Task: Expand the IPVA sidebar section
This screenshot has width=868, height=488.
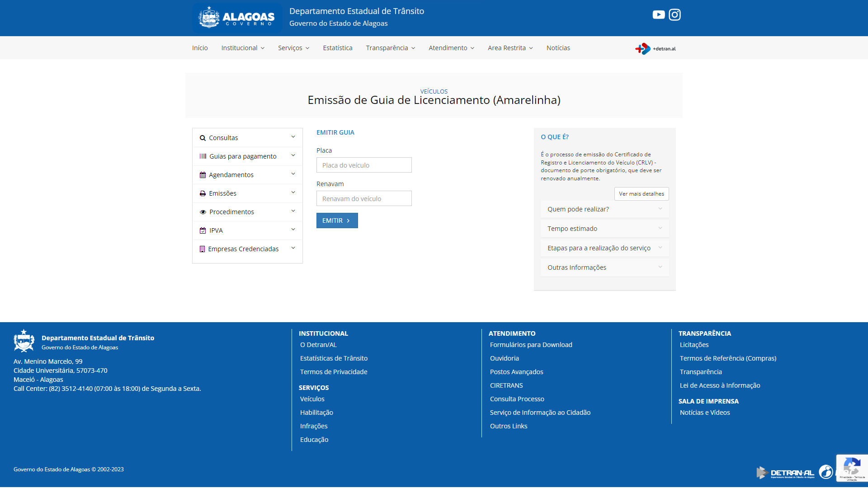Action: pos(247,230)
